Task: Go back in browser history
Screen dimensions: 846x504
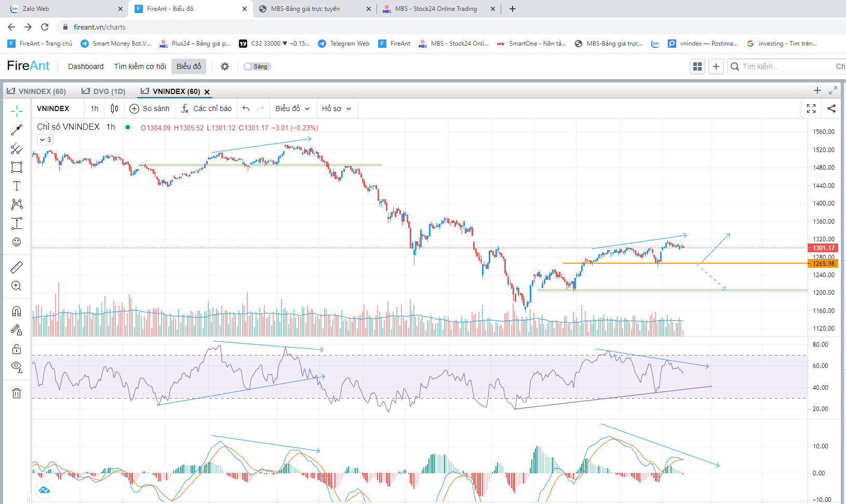Action: tap(11, 27)
